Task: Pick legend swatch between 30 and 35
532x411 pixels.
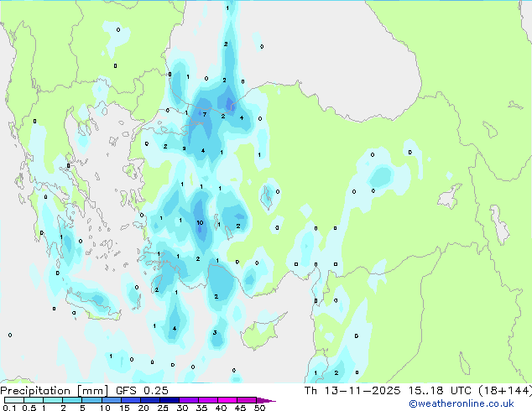Action: [x=188, y=400]
